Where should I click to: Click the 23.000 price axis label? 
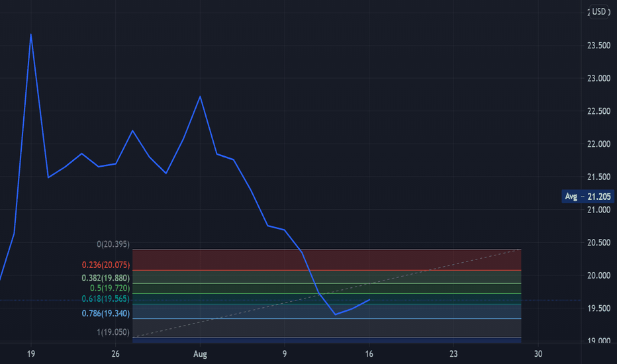[598, 78]
